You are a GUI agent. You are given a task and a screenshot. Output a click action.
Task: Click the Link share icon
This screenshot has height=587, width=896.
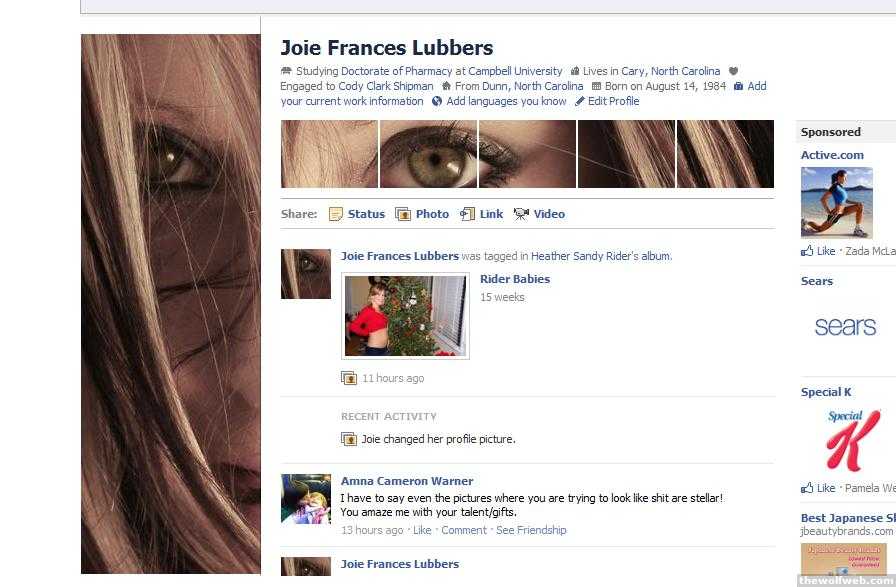tap(467, 214)
